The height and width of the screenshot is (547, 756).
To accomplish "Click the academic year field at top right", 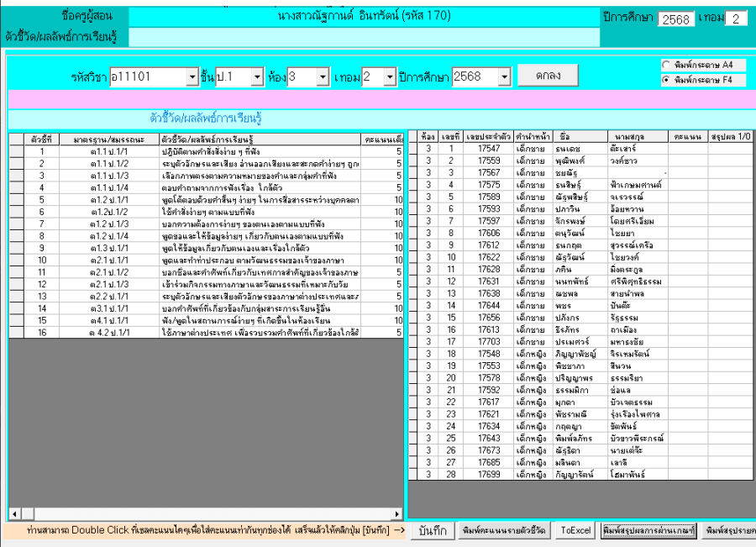I will pos(676,19).
